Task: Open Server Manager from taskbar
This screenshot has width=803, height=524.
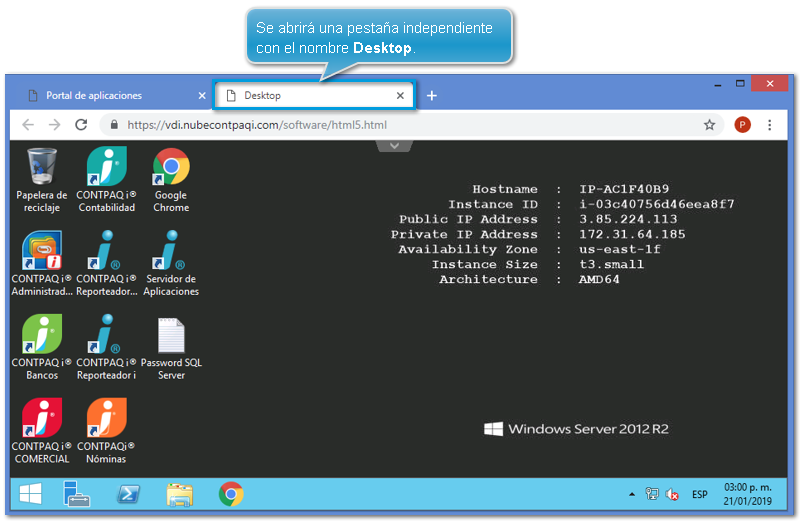Action: [x=77, y=494]
